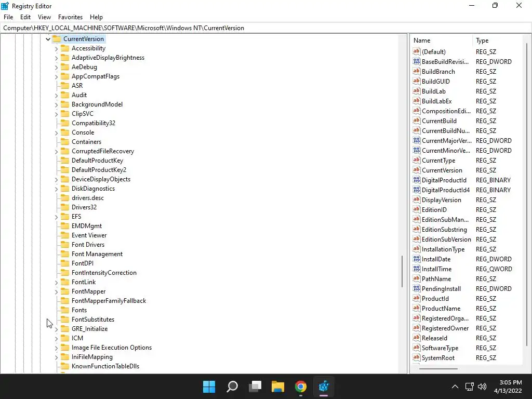
Task: Expand the ClipSVC key
Action: coord(56,114)
